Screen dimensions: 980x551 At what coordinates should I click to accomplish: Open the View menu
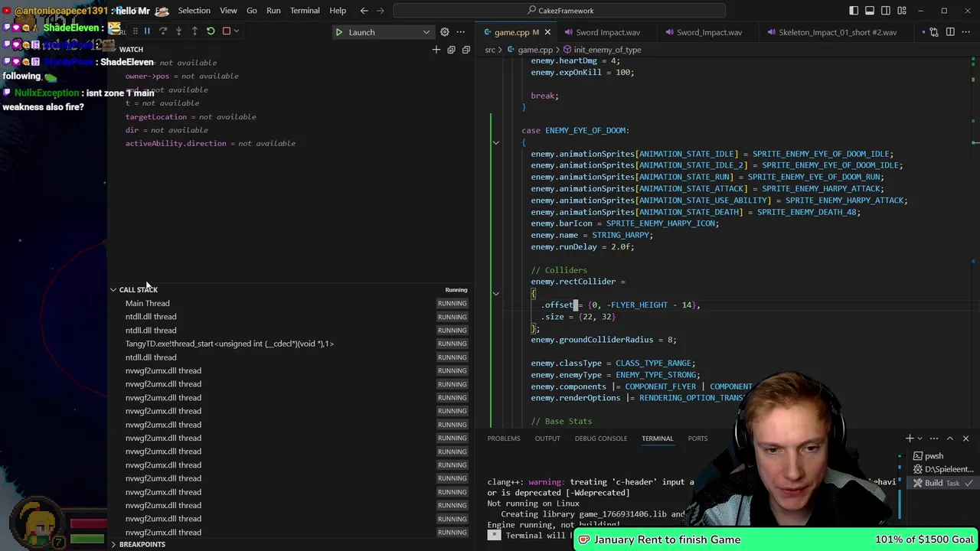228,11
